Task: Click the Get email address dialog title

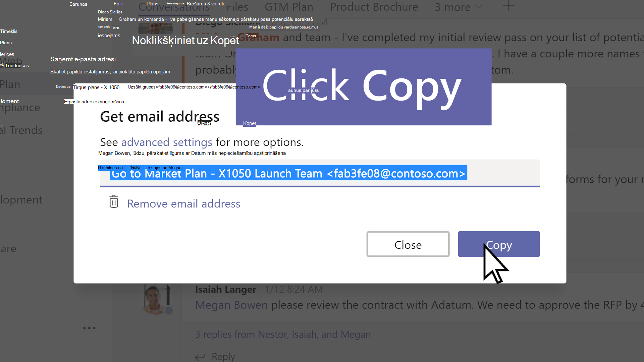Action: (x=160, y=117)
